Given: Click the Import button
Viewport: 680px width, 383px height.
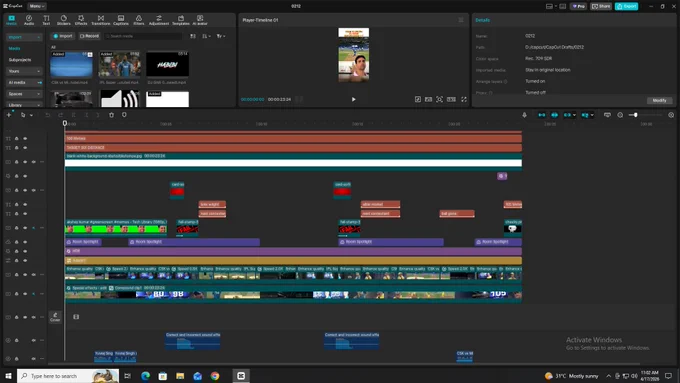Looking at the screenshot, I should click(63, 36).
